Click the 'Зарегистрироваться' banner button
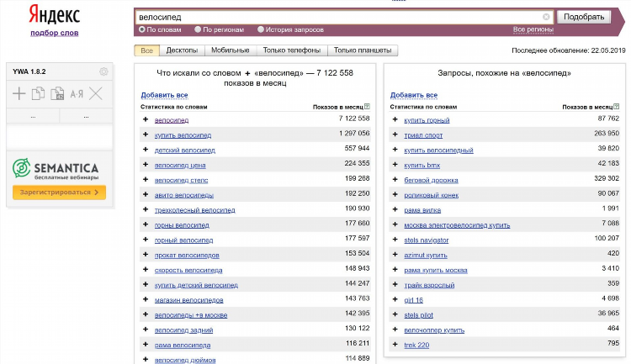The width and height of the screenshot is (631, 364). pos(59,193)
